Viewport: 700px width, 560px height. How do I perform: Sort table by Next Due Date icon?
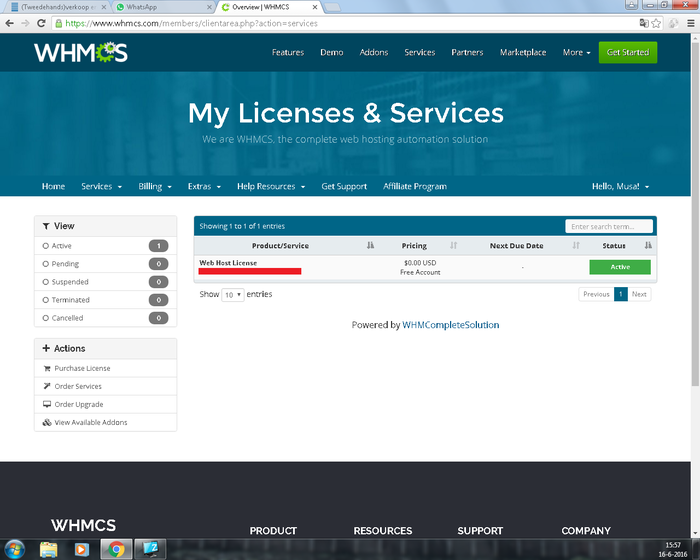(576, 246)
